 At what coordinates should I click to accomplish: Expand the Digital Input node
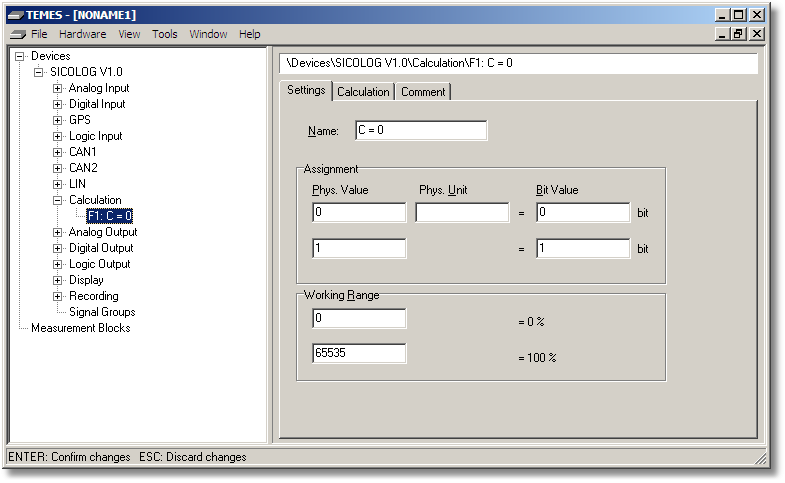(x=58, y=104)
